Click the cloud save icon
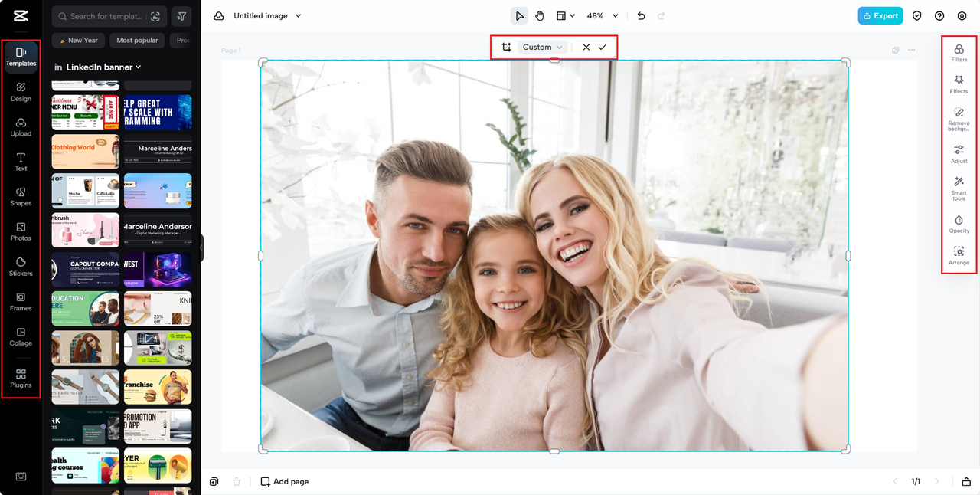 click(x=219, y=16)
